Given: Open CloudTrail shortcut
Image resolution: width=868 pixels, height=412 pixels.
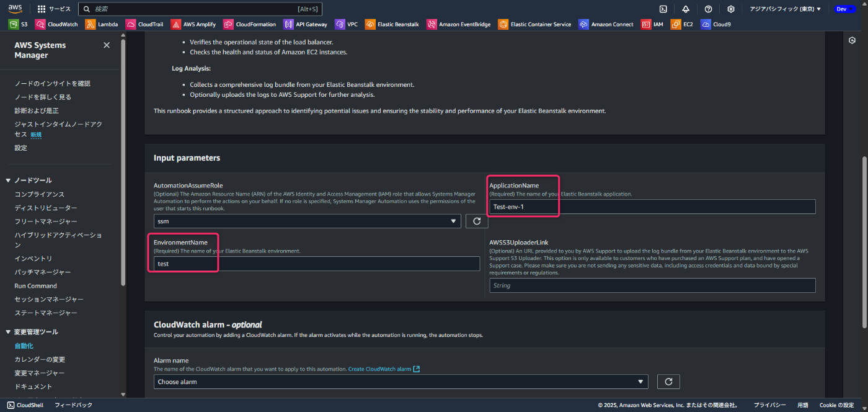Looking at the screenshot, I should (x=144, y=25).
